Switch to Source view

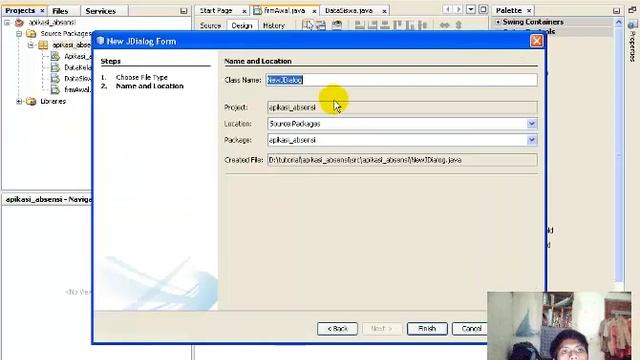pos(211,25)
